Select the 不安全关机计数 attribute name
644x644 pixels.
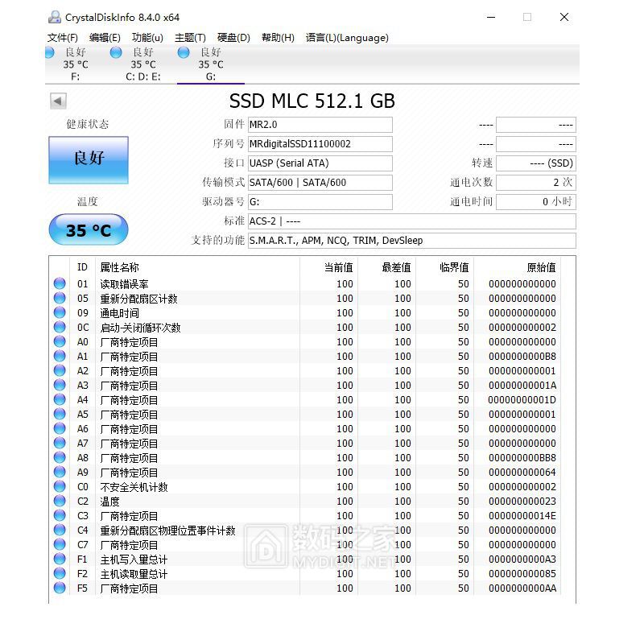134,487
